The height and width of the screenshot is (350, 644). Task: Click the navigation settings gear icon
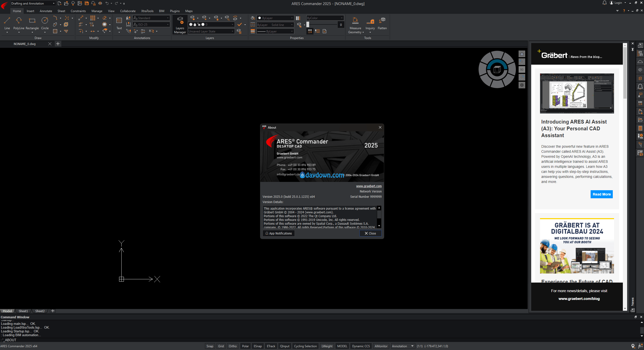pos(522,85)
